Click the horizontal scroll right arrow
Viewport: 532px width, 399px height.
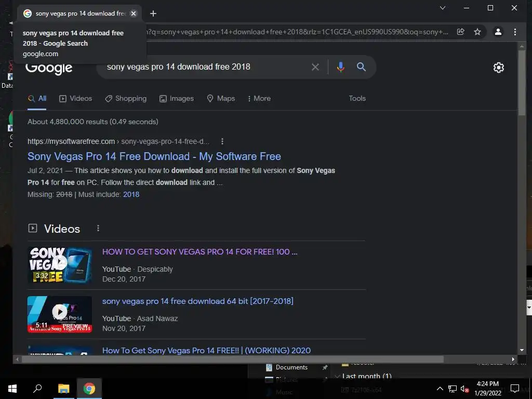[513, 360]
